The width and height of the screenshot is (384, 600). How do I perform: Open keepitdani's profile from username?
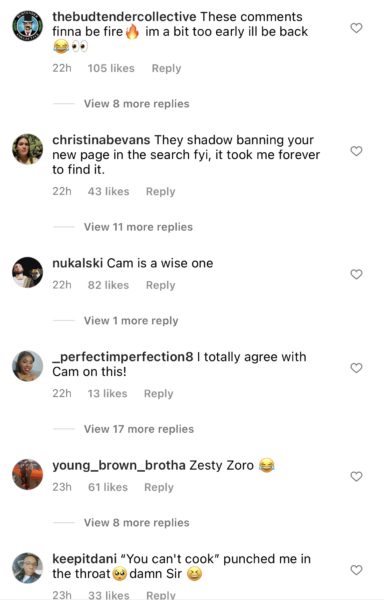(x=84, y=559)
